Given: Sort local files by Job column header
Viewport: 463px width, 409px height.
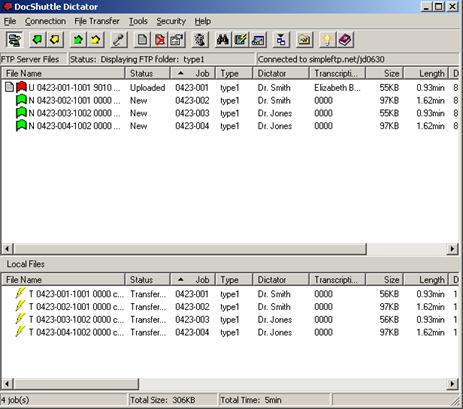Looking at the screenshot, I should tap(193, 280).
